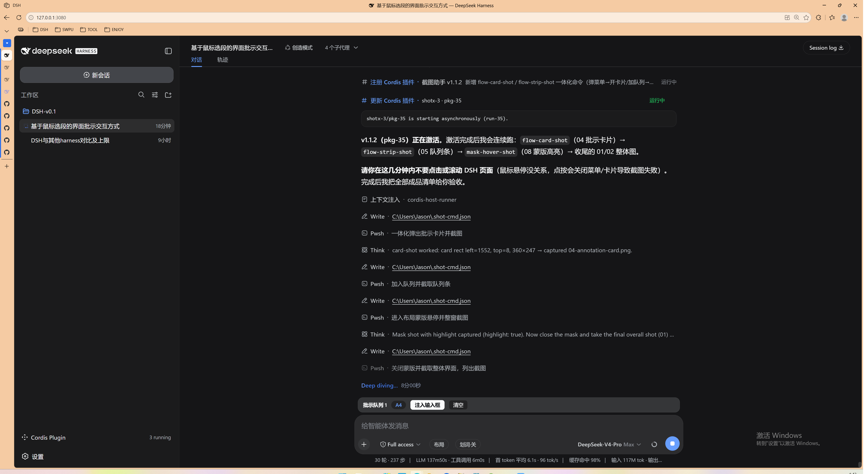868x474 pixels.
Task: Refresh the browser page
Action: (19, 18)
